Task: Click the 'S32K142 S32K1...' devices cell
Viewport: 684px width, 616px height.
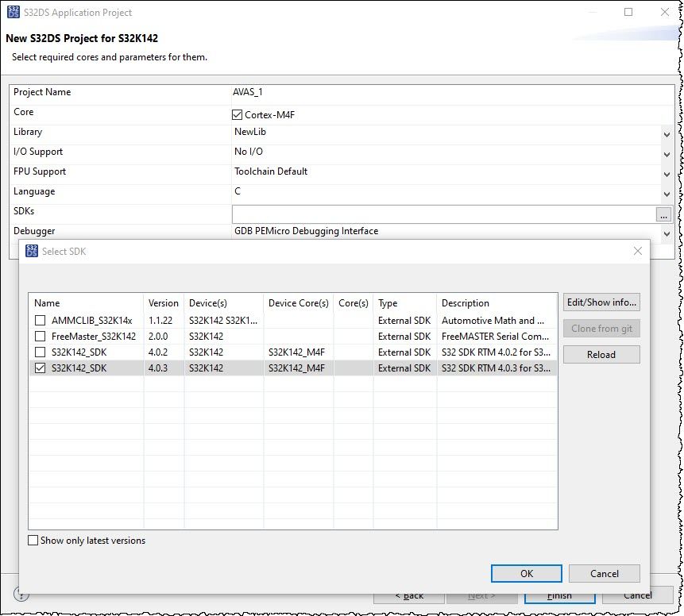Action: tap(223, 321)
